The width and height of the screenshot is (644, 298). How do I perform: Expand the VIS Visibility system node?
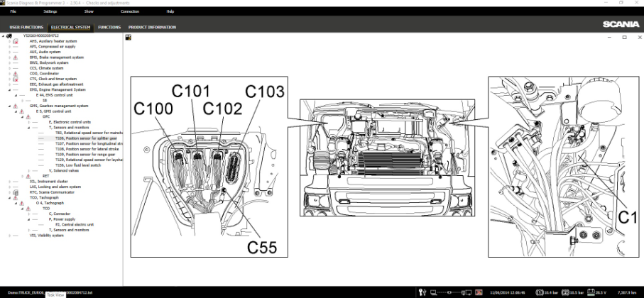9,236
